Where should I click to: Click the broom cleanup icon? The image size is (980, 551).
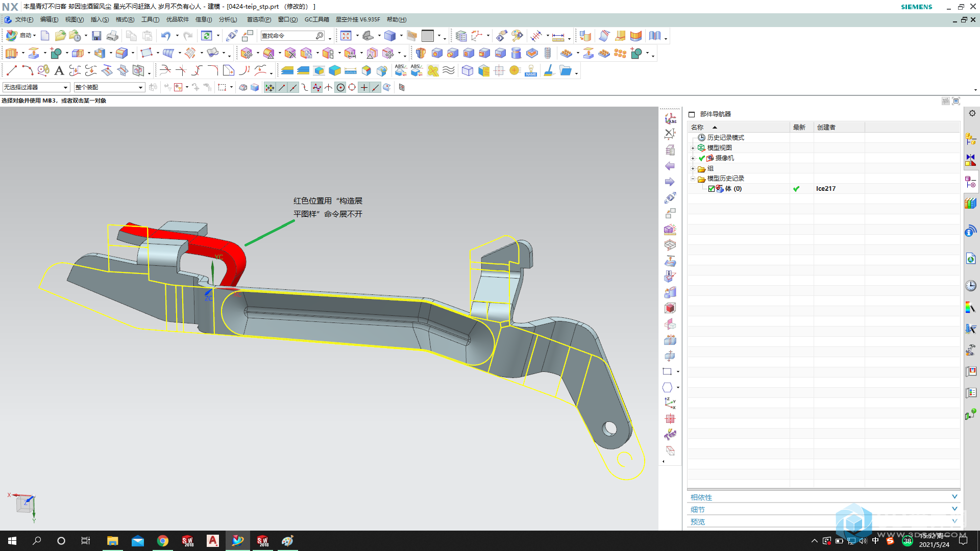[x=549, y=70]
